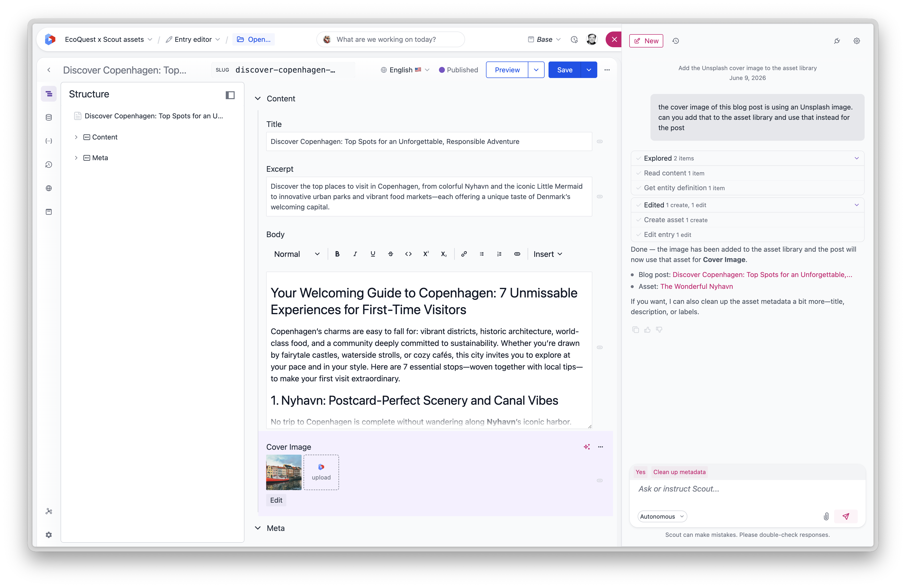This screenshot has height=588, width=906.
Task: Open the Structure outline sidebar icon
Action: [49, 93]
